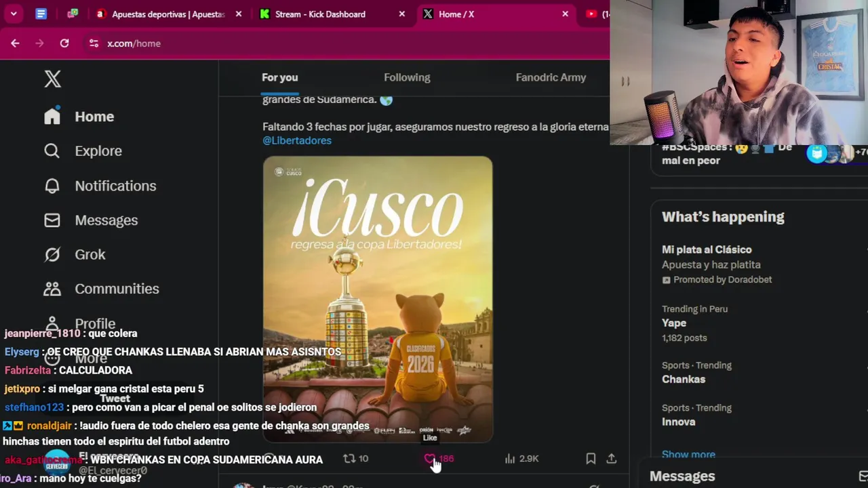The width and height of the screenshot is (868, 488).
Task: Click 1,182 posts under Yape
Action: (x=684, y=338)
